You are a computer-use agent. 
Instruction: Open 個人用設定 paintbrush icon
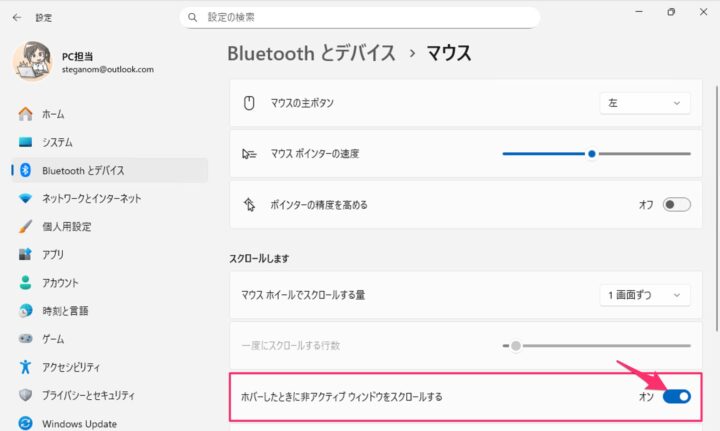26,226
